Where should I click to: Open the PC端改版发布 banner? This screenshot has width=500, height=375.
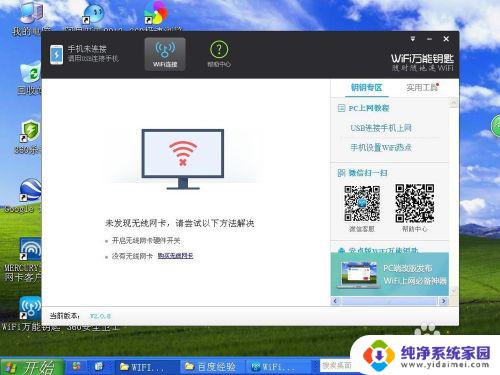[x=389, y=274]
